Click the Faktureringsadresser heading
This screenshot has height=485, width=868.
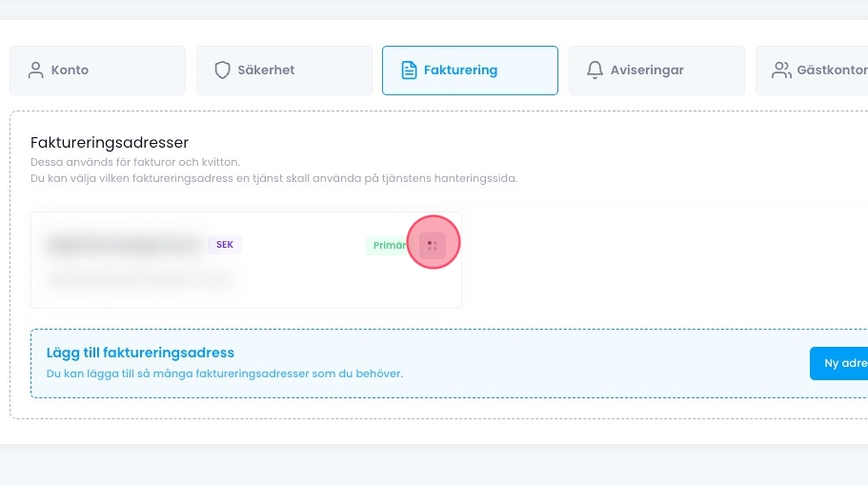[x=110, y=143]
